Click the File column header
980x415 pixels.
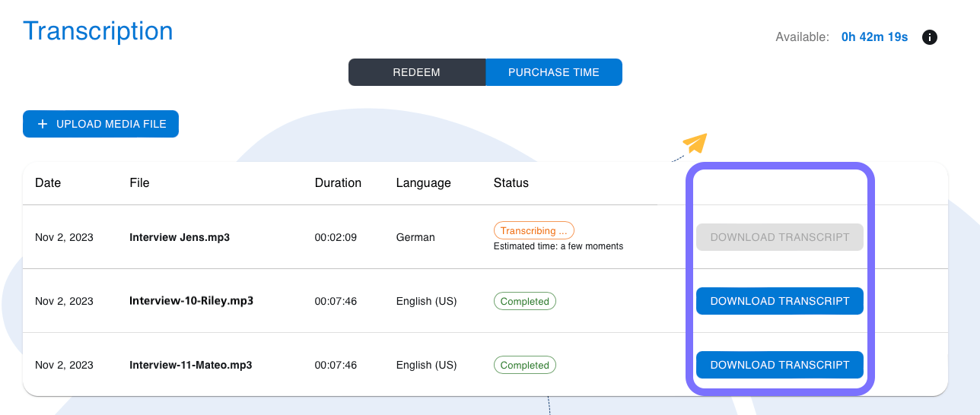139,182
